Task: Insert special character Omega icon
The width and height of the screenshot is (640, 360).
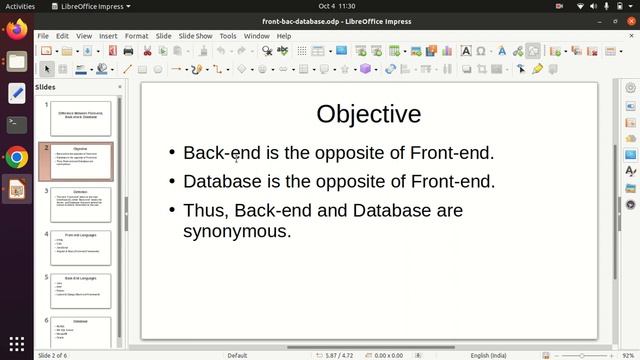Action: pyautogui.click(x=481, y=51)
